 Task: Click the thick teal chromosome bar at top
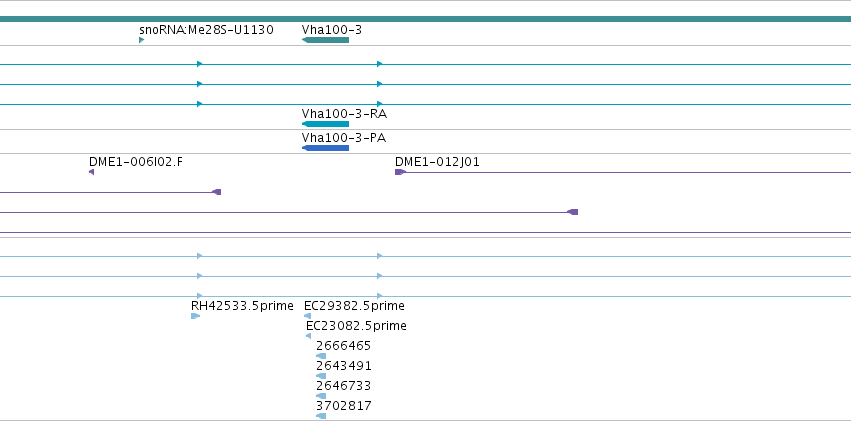[x=426, y=19]
